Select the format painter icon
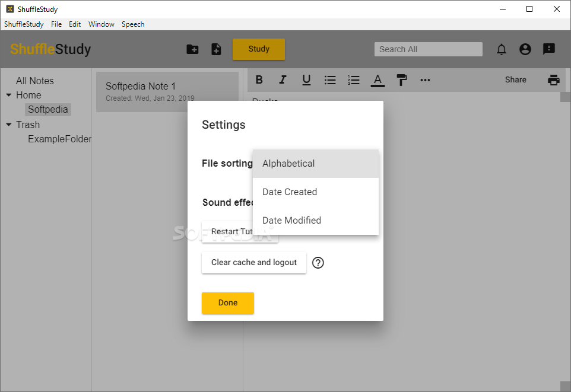571x392 pixels. 401,79
